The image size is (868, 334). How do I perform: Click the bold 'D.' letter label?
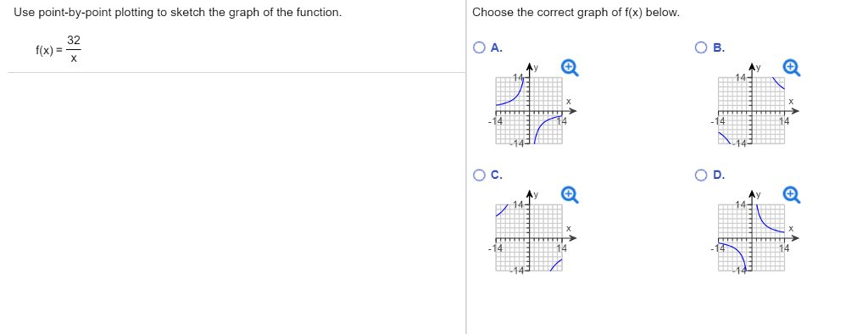[x=719, y=175]
